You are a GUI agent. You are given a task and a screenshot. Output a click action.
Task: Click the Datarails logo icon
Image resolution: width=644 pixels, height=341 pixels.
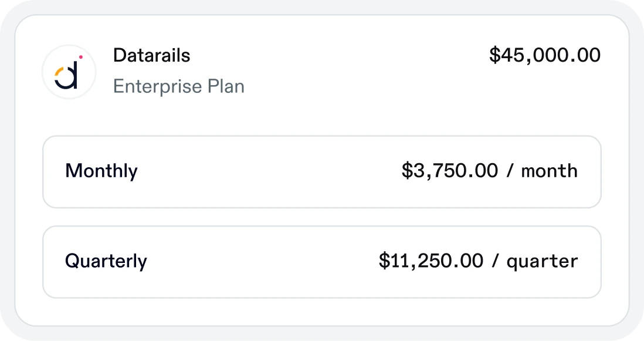(69, 72)
